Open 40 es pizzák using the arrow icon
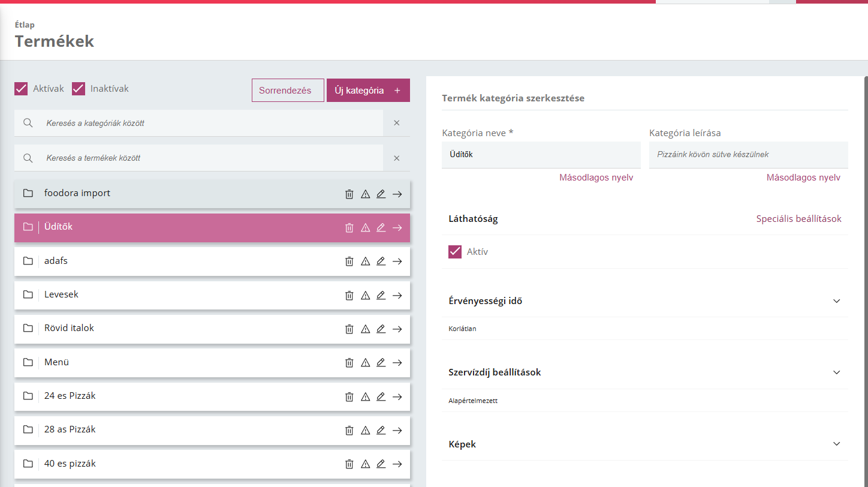Image resolution: width=868 pixels, height=487 pixels. (397, 464)
